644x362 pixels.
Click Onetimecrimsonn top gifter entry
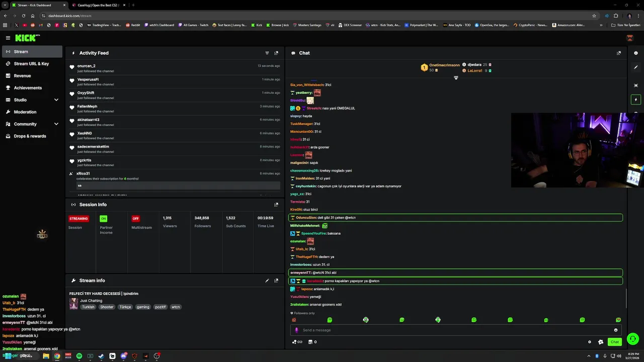click(x=441, y=67)
